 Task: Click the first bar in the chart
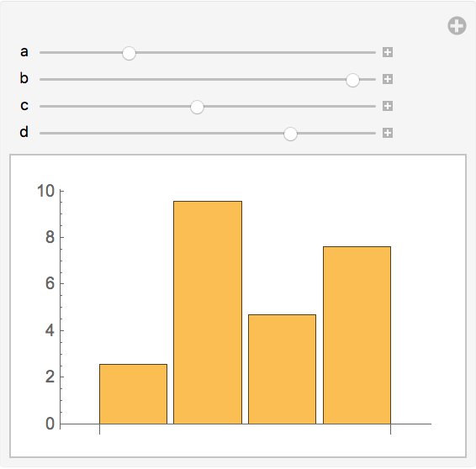point(133,393)
